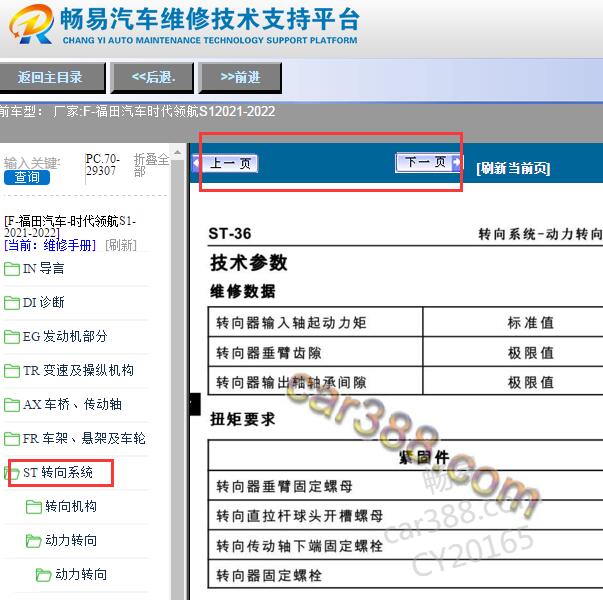Collapse the ST 转向系统 tree item

coord(58,472)
